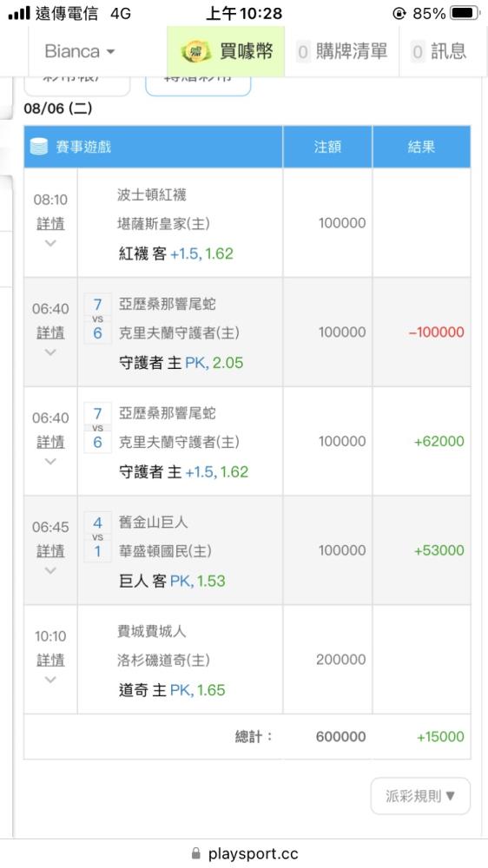The height and width of the screenshot is (868, 488).
Task: Tap the signal strength bars icon
Action: pos(19,13)
